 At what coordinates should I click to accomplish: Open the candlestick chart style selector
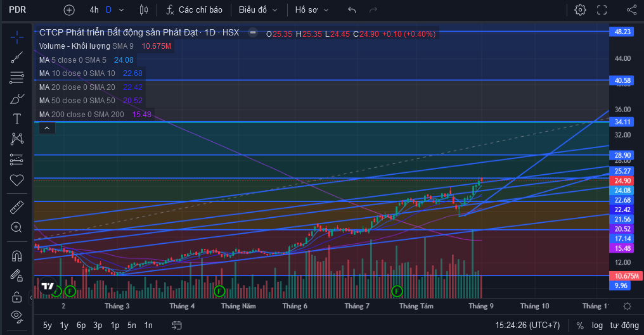144,10
